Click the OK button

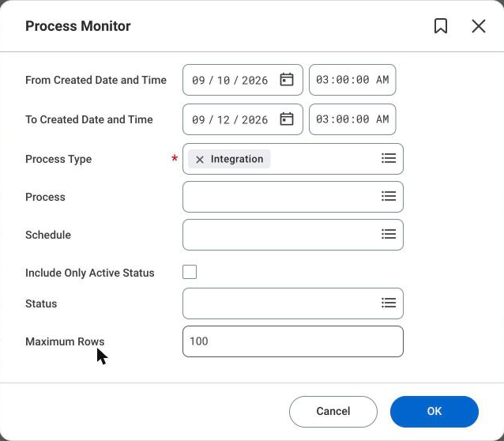434,412
